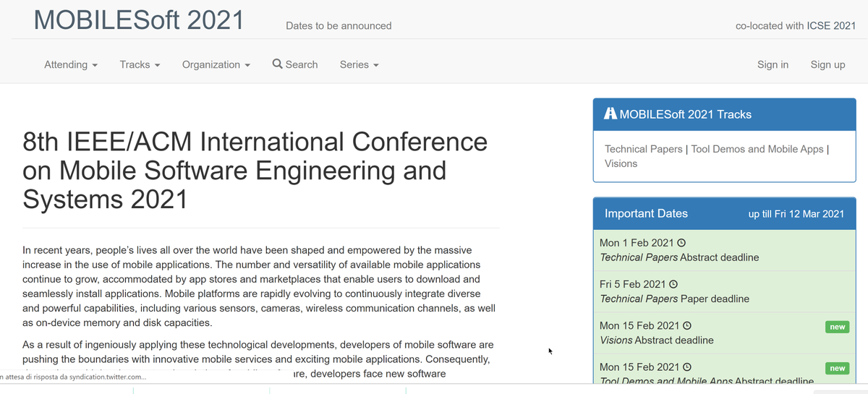Click the new badge on Visions deadline
This screenshot has height=394, width=868.
coord(837,327)
